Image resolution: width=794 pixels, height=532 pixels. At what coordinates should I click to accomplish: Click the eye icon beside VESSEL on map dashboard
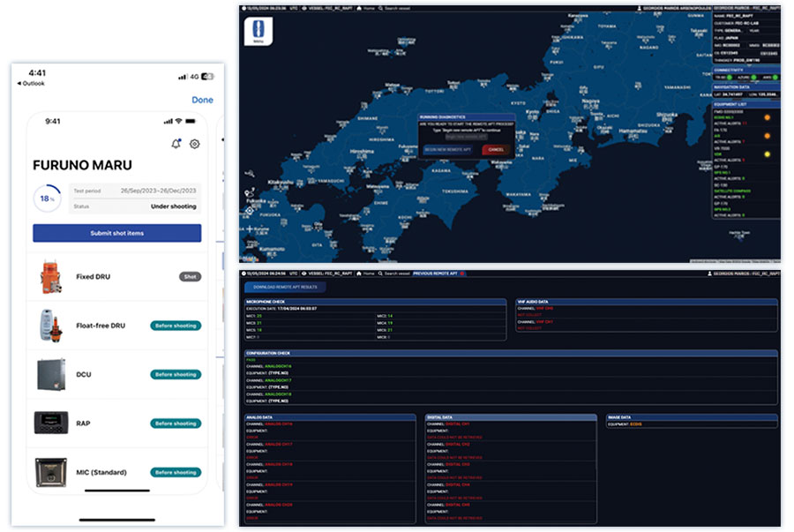coord(303,9)
